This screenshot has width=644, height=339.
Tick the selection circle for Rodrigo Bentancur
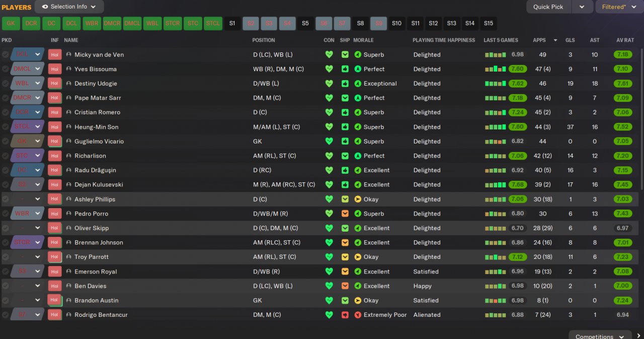tap(5, 315)
